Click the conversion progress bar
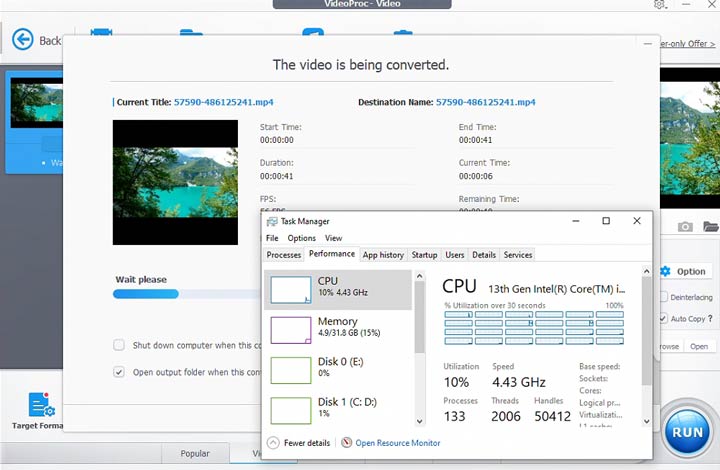This screenshot has width=720, height=470. (x=186, y=294)
